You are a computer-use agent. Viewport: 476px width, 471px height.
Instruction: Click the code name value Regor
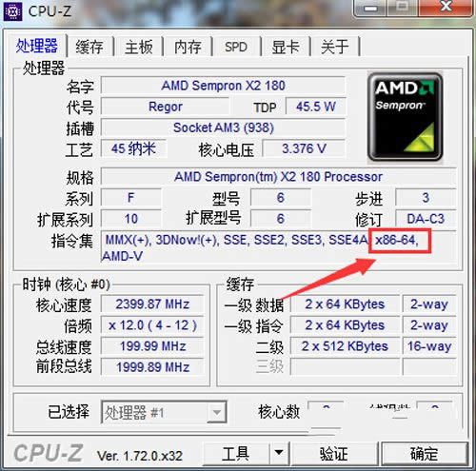[165, 107]
